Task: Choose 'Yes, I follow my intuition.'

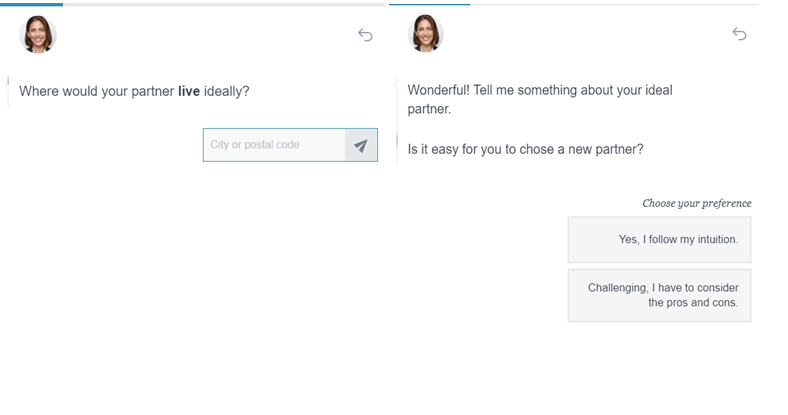Action: pos(659,240)
